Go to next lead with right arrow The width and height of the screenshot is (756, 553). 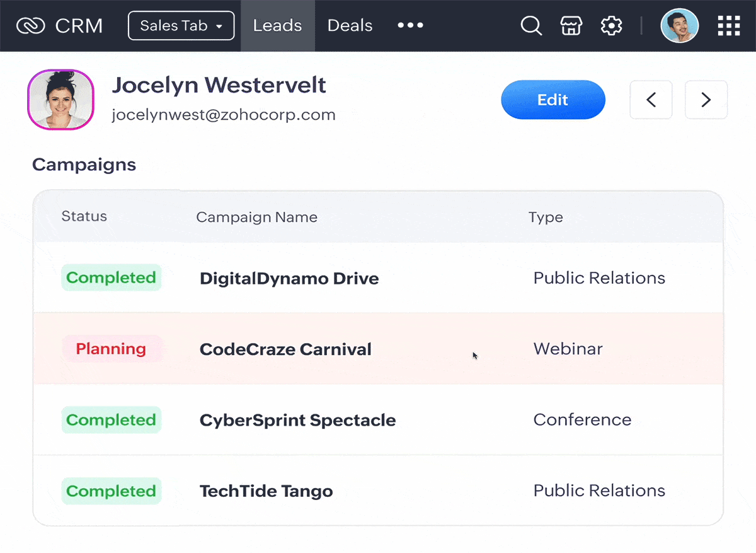pyautogui.click(x=706, y=100)
